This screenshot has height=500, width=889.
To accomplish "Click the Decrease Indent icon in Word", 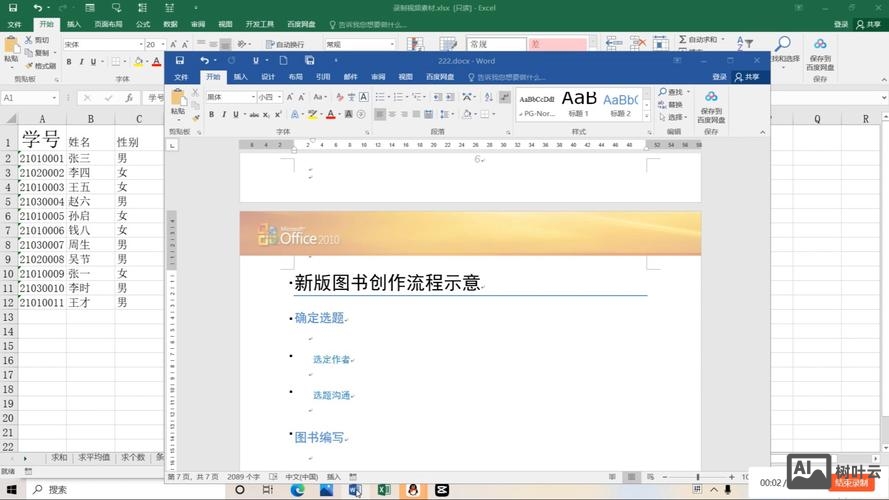I will (438, 98).
